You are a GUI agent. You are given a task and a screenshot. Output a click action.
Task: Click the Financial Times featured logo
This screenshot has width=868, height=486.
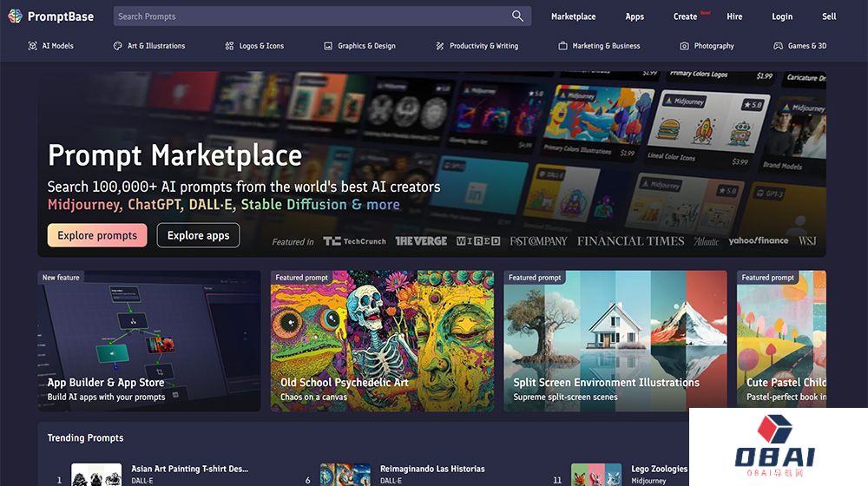630,240
